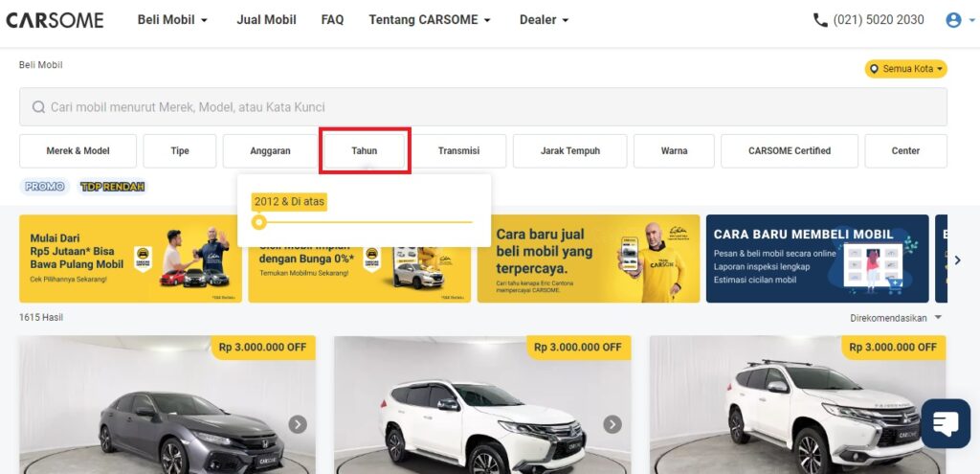Image resolution: width=980 pixels, height=474 pixels.
Task: Open the Transmisi filter
Action: click(458, 150)
